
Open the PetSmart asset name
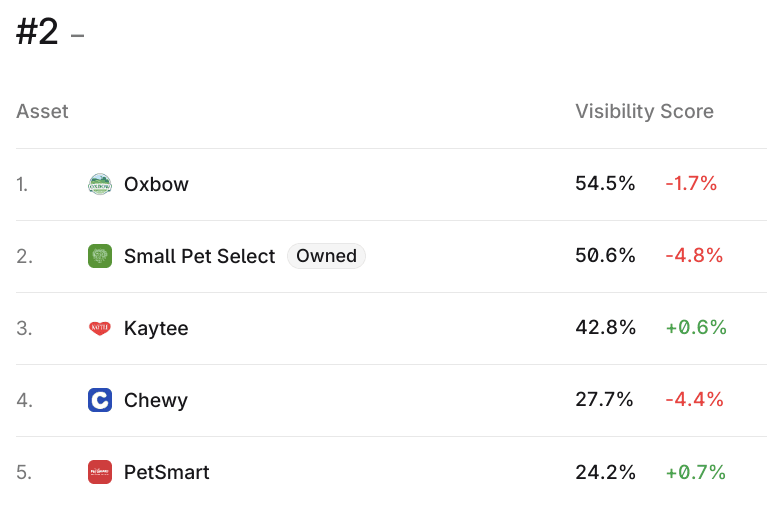point(166,472)
